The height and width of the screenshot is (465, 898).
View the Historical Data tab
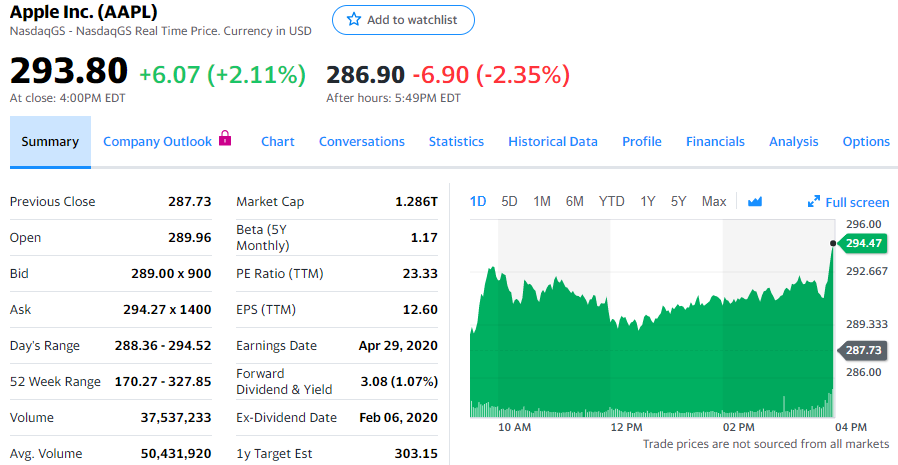point(553,142)
